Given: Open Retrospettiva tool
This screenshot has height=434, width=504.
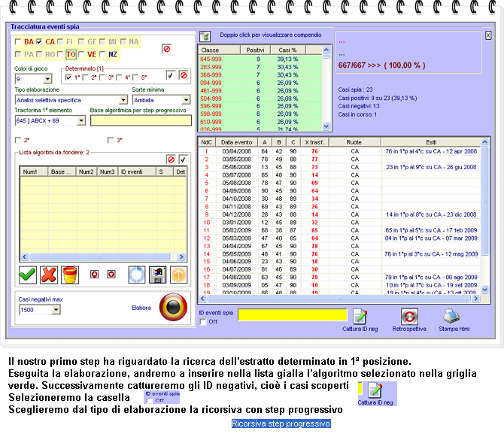Looking at the screenshot, I should (408, 317).
